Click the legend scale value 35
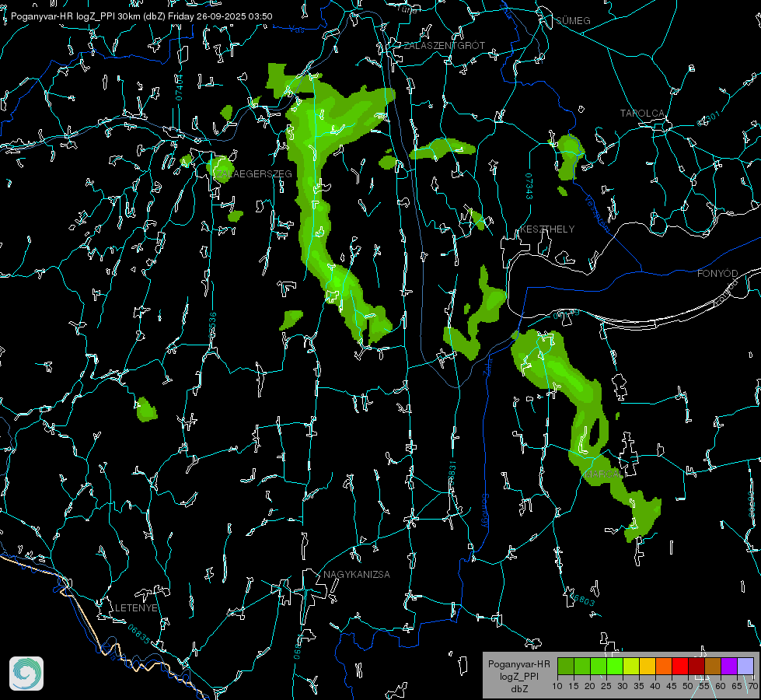This screenshot has width=761, height=700. click(x=639, y=686)
